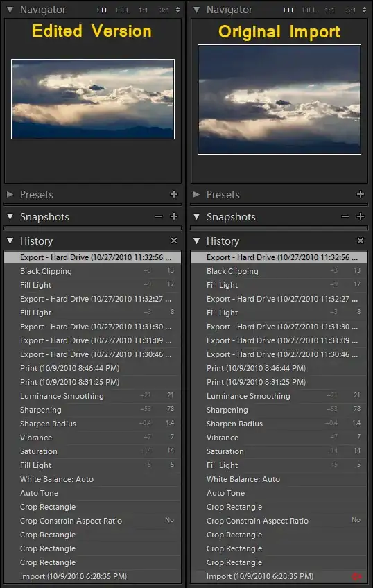Add a new preset in Edited Version panel
This screenshot has width=373, height=588.
pos(174,194)
